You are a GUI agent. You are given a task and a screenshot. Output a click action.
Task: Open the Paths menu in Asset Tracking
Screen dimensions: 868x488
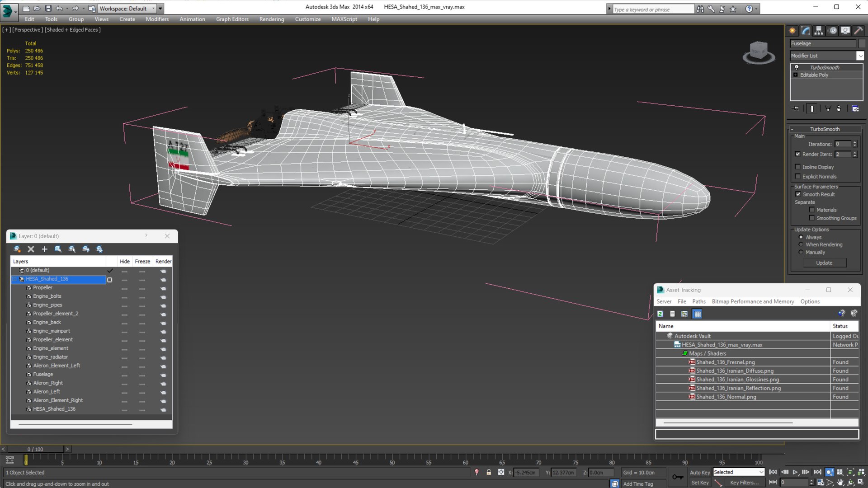(x=698, y=301)
